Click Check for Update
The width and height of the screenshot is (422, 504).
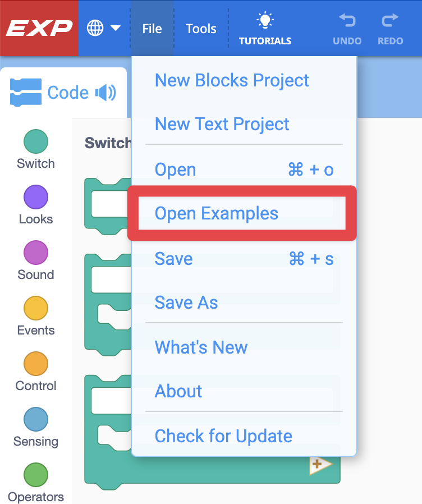(223, 436)
